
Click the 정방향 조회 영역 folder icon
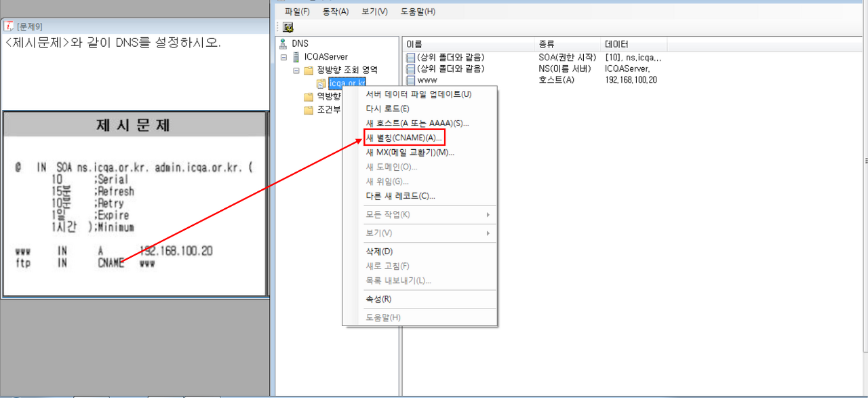pyautogui.click(x=309, y=70)
